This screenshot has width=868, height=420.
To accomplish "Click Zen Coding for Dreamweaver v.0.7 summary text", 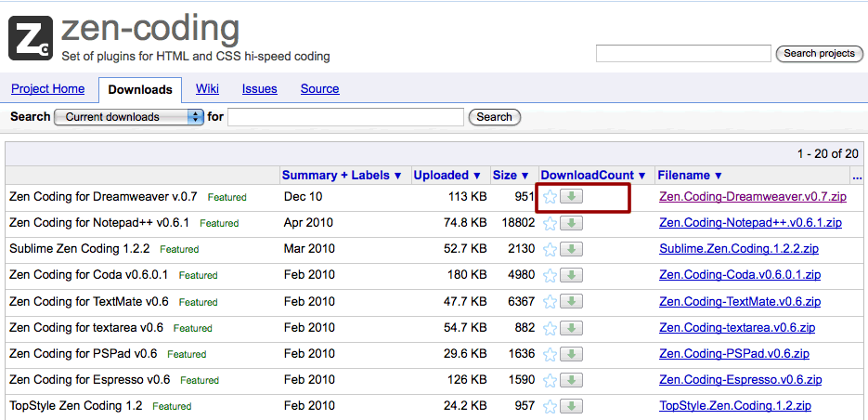I will tap(104, 196).
